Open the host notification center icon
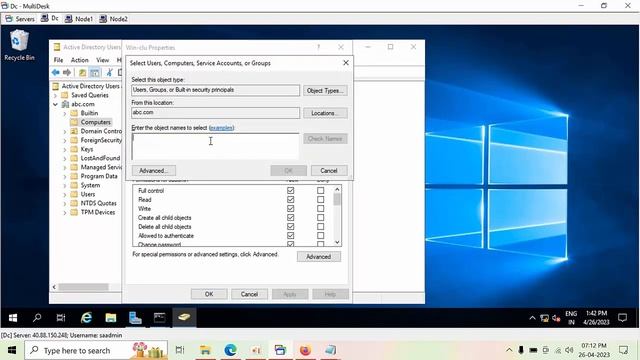Viewport: 640px width, 360px height. (x=623, y=350)
